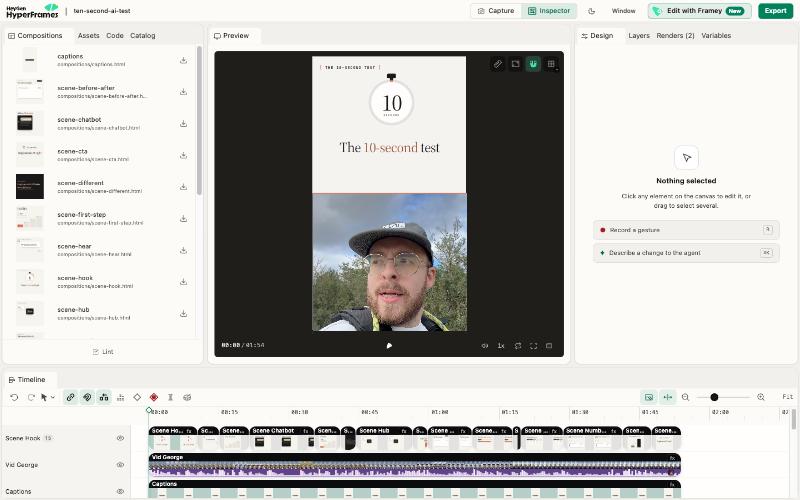Download the scene-different composition
Screen dimensions: 800x500
click(x=183, y=187)
